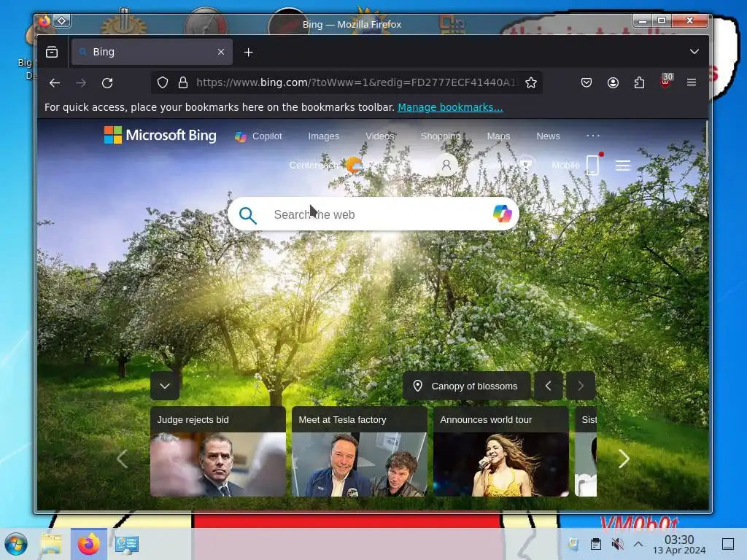Image resolution: width=747 pixels, height=560 pixels.
Task: Show previous Bing background image
Action: (x=549, y=386)
